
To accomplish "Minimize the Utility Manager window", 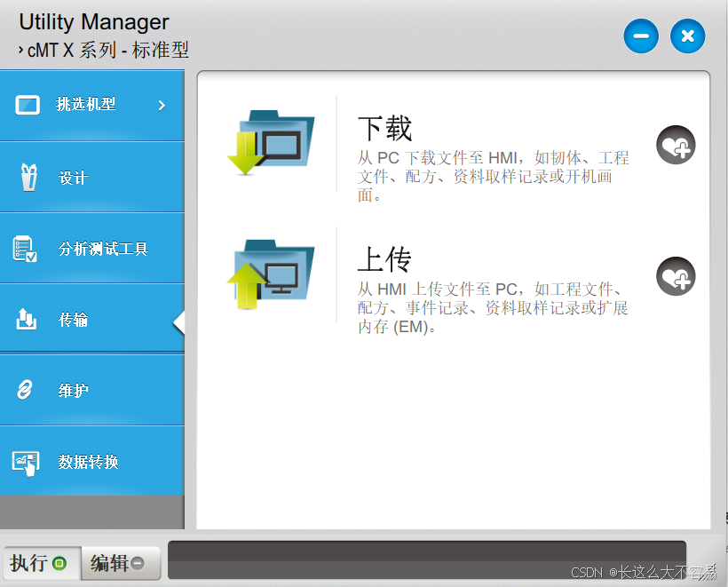I will point(641,36).
